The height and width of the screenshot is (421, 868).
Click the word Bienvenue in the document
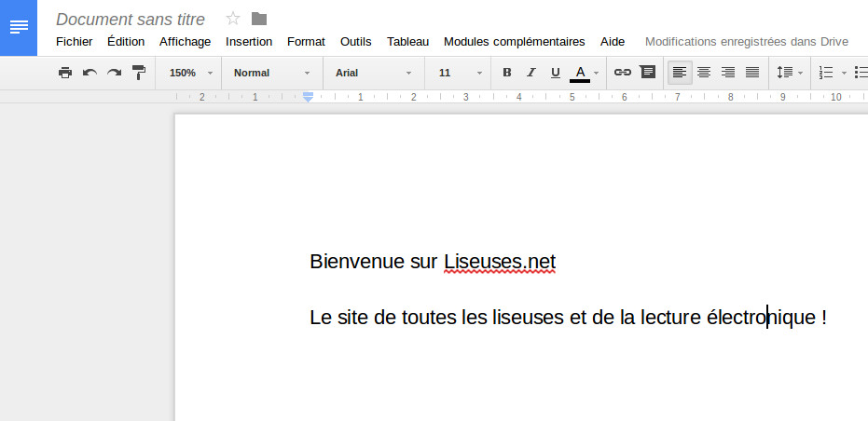point(358,262)
